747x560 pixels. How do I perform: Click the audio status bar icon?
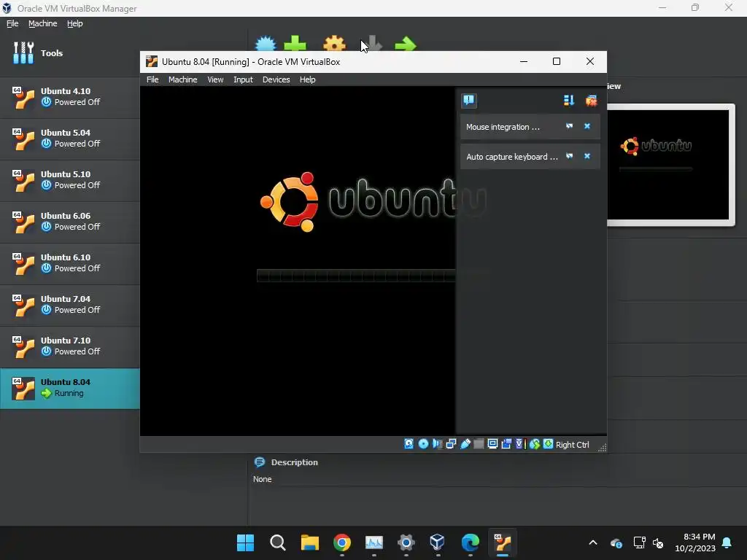(x=437, y=444)
